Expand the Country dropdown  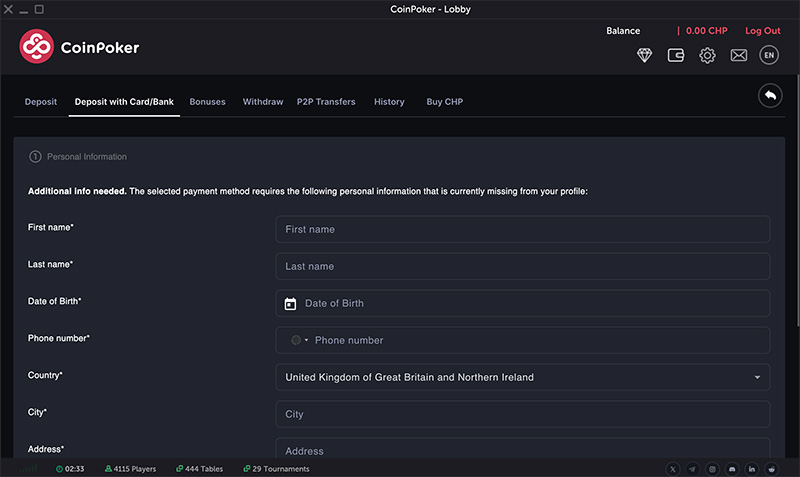point(756,378)
